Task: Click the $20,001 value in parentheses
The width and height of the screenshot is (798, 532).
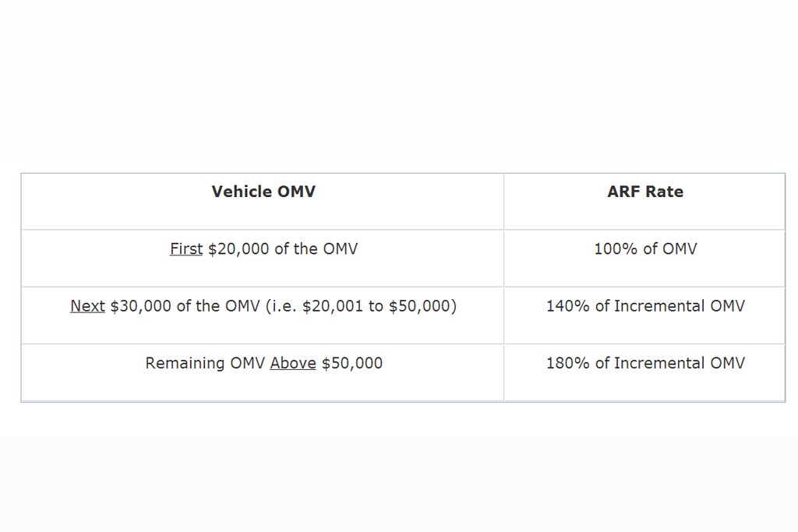Action: click(333, 305)
